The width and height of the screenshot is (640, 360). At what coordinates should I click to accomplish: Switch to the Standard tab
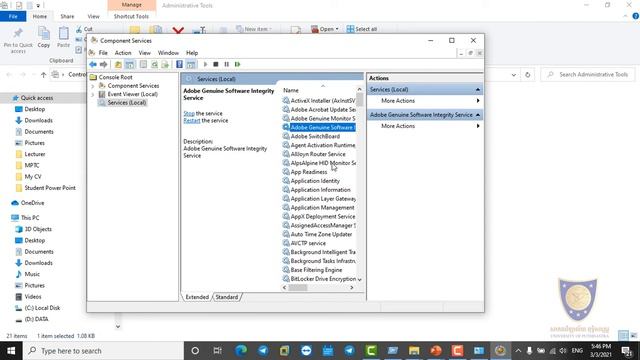[x=227, y=297]
